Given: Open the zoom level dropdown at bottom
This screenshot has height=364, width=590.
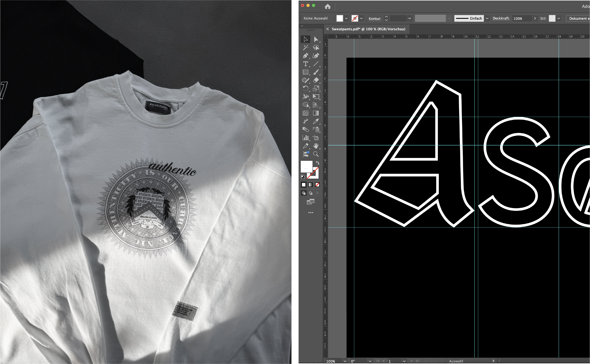Looking at the screenshot, I should (x=345, y=361).
